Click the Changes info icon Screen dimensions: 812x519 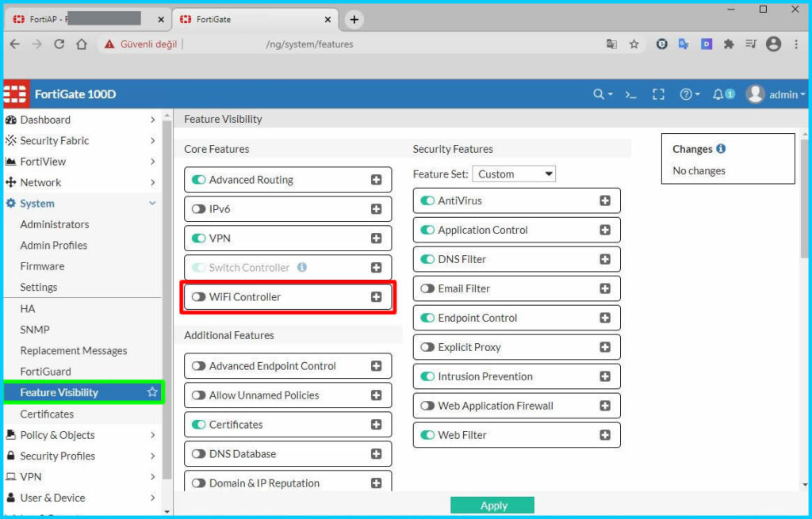pos(721,148)
